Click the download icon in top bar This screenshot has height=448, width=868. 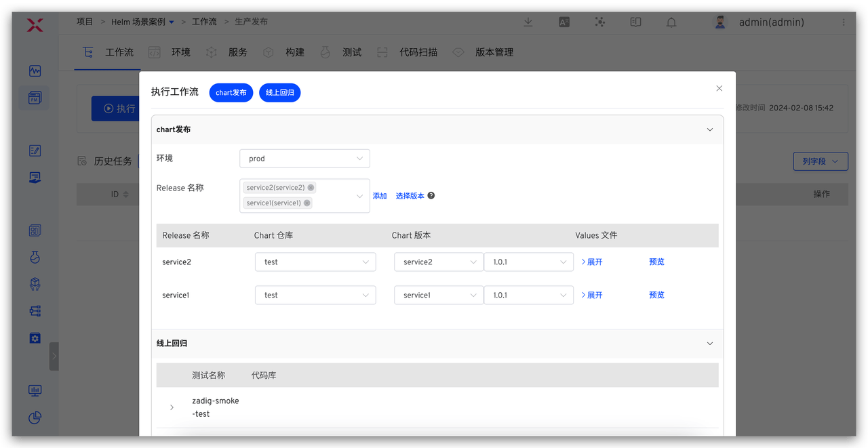(528, 22)
